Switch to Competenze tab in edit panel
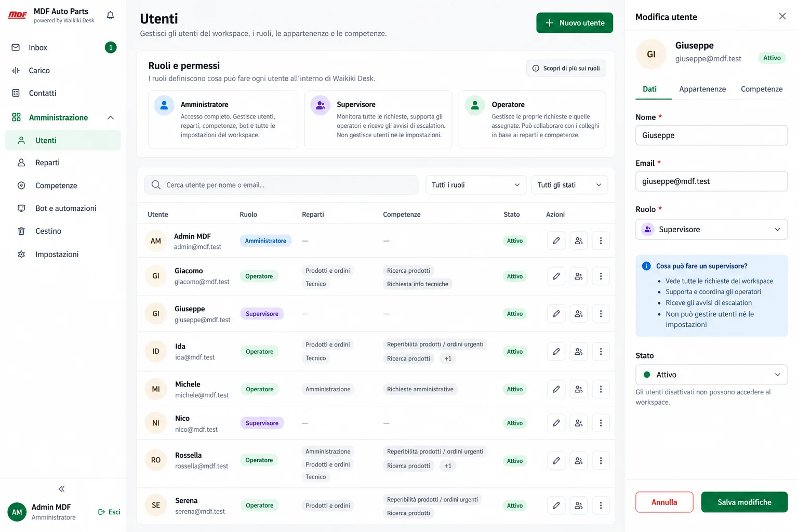 762,89
